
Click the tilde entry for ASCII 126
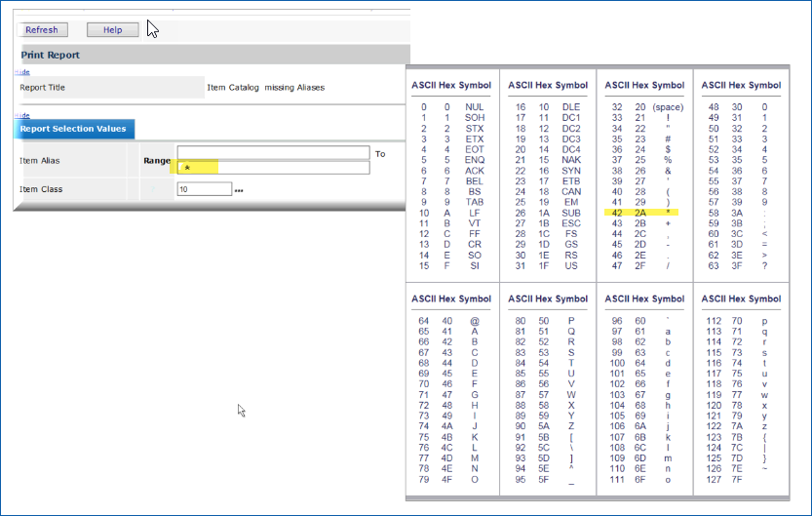[x=764, y=469]
